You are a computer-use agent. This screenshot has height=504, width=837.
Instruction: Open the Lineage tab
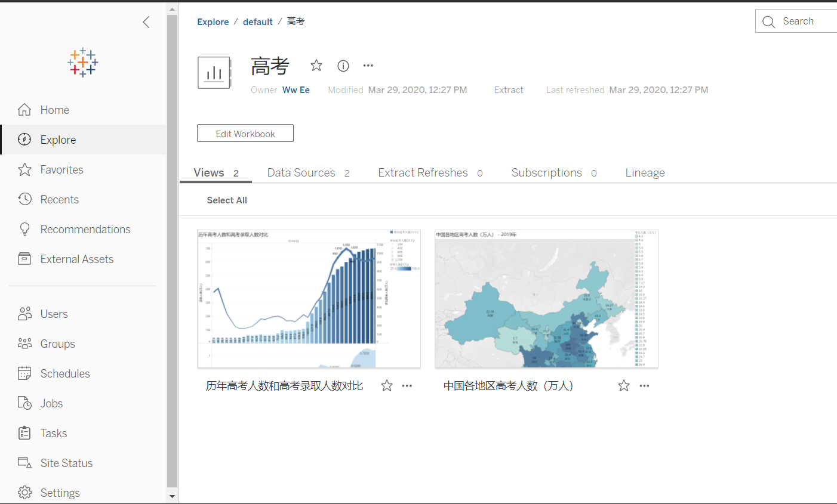pyautogui.click(x=645, y=172)
